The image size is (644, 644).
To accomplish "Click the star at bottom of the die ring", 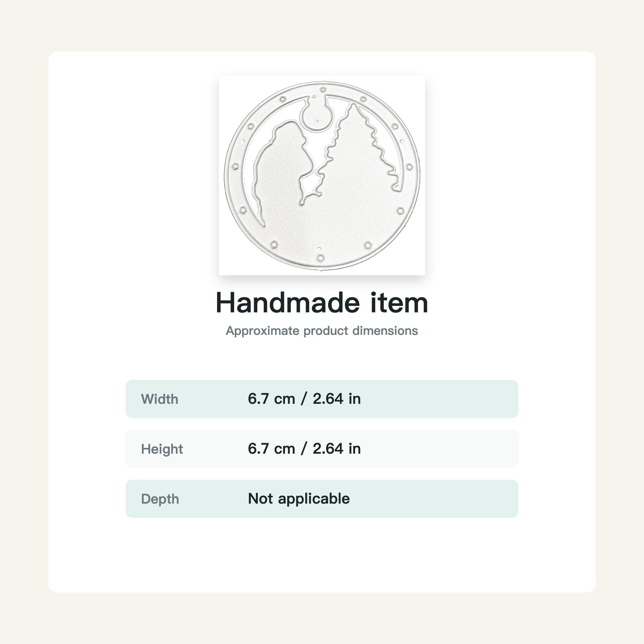I will pyautogui.click(x=320, y=258).
